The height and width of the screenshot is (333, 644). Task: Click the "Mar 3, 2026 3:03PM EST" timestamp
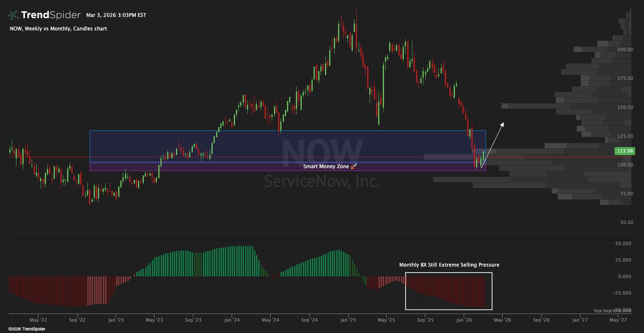[116, 15]
